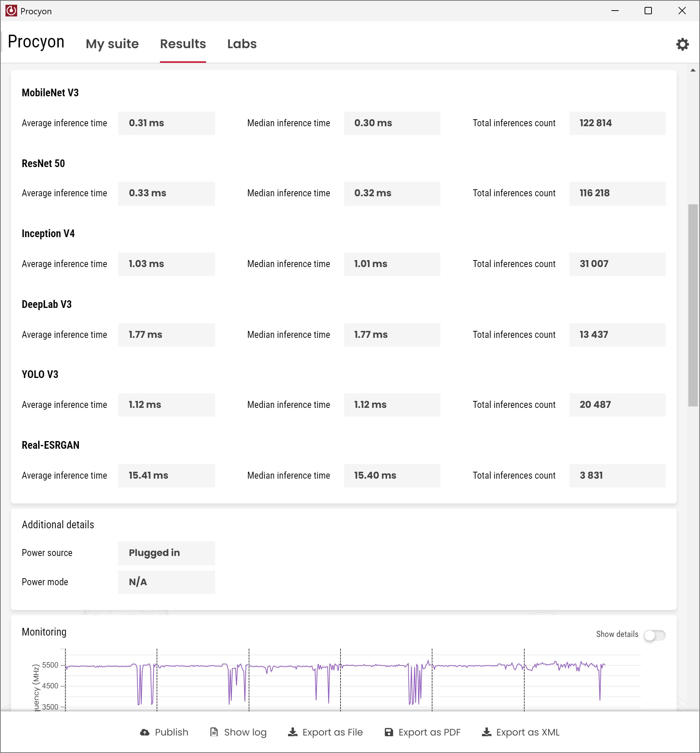Click the 1.03 ms average value
The image size is (700, 753).
point(166,264)
